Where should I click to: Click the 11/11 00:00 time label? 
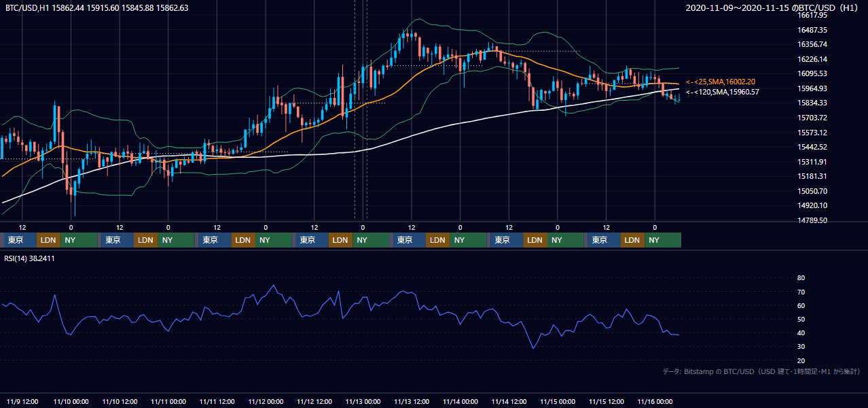pyautogui.click(x=168, y=402)
